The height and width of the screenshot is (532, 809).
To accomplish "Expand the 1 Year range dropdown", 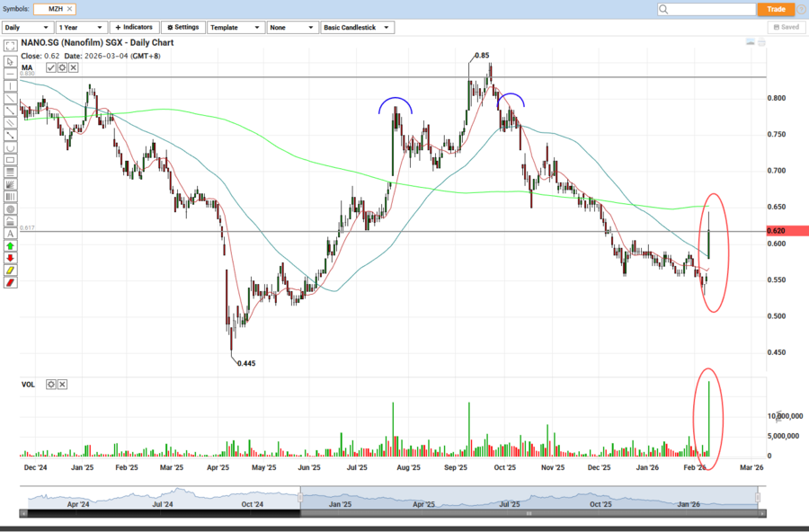I will 81,28.
